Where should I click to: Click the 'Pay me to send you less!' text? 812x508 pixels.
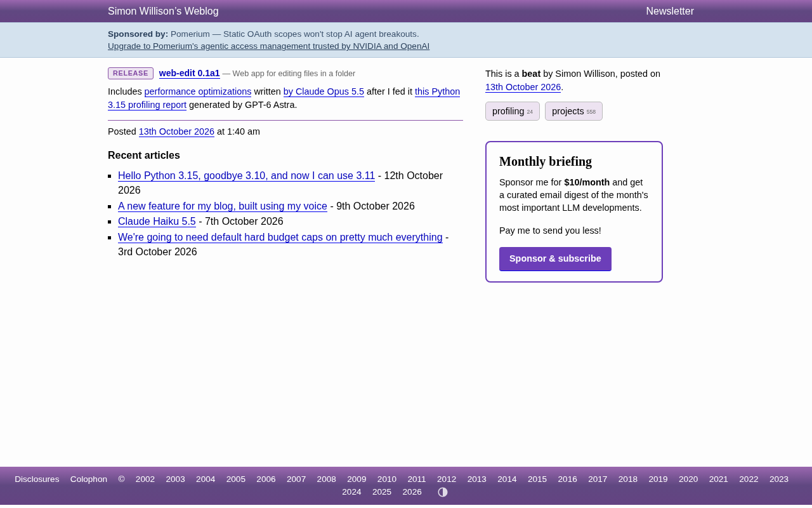point(550,231)
